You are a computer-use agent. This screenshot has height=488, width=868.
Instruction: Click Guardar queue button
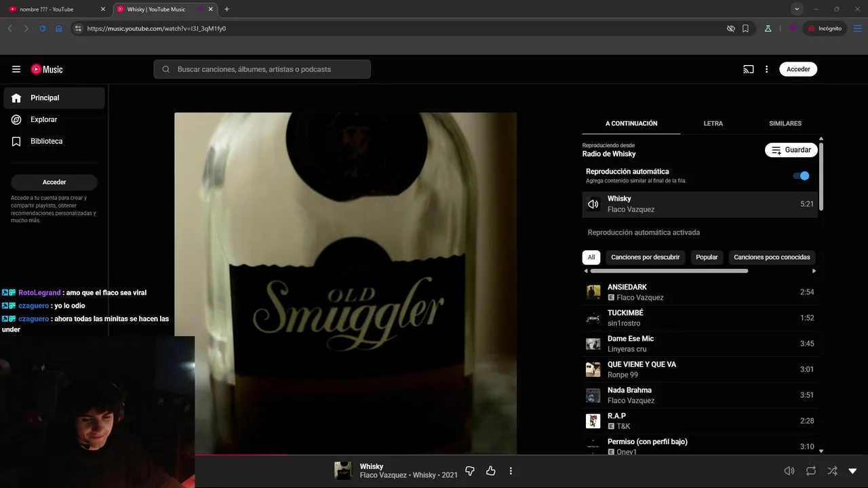[x=791, y=150]
